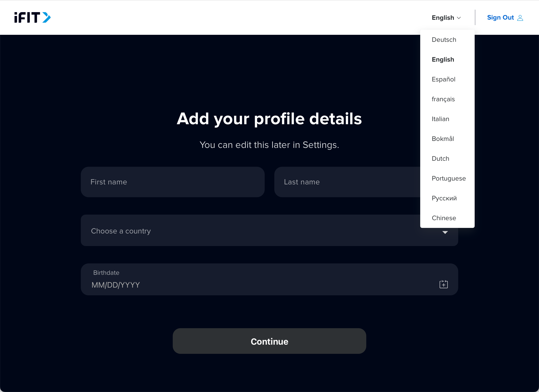This screenshot has height=392, width=539.
Task: Collapse the English language menu
Action: (x=446, y=17)
